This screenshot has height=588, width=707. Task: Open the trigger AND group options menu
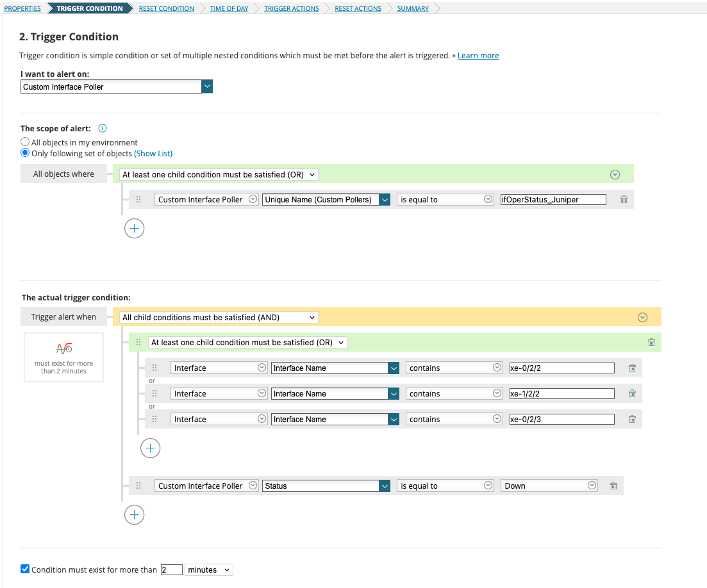click(x=642, y=317)
